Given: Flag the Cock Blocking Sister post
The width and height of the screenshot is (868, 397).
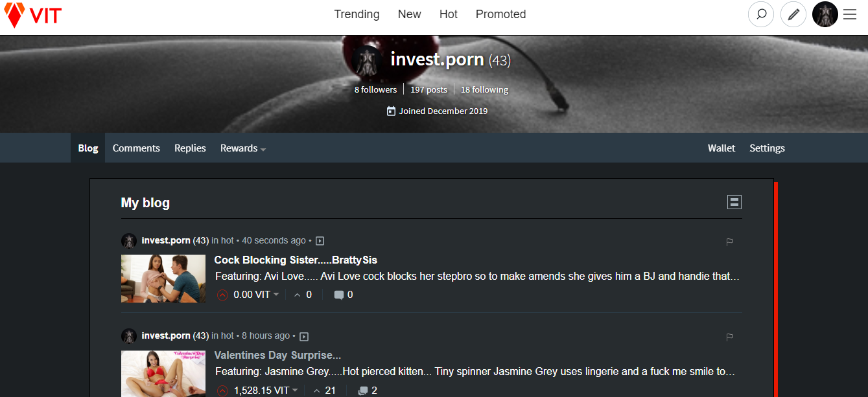Looking at the screenshot, I should coord(729,242).
